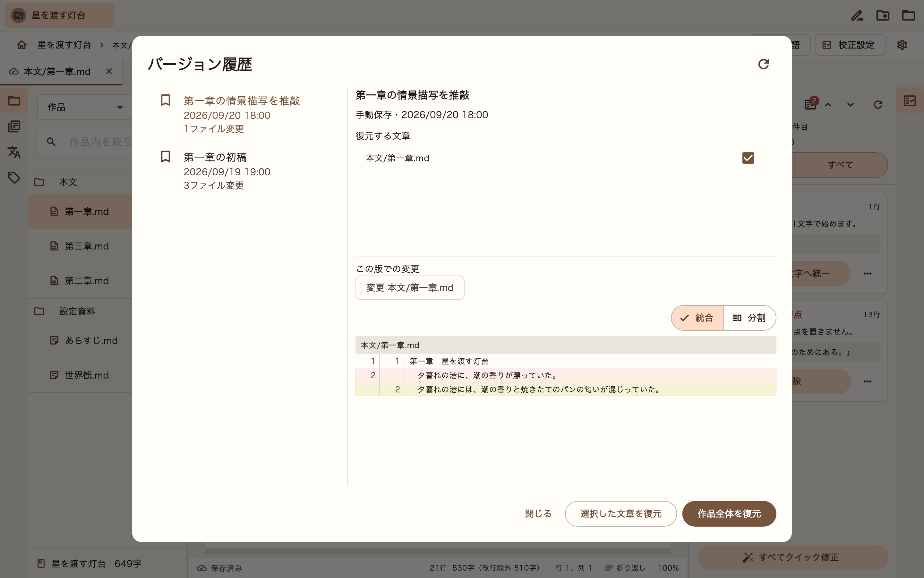Click diff line 第一章 星を渡す灯台
924x578 pixels.
coord(566,361)
